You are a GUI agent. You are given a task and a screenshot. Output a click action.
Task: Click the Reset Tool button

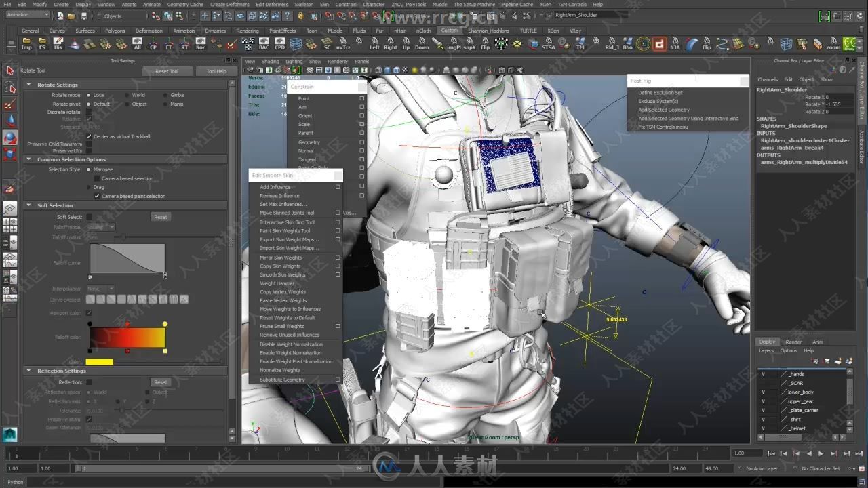(x=166, y=71)
